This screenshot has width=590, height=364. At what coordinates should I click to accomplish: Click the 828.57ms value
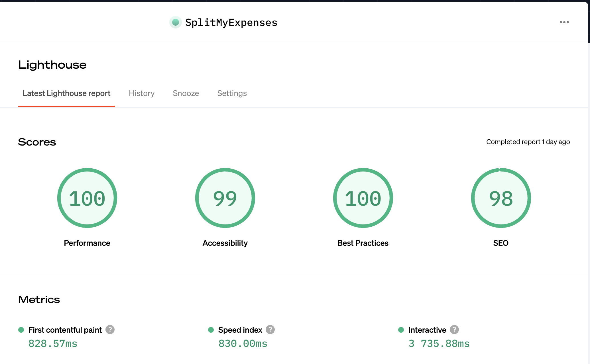[x=53, y=344]
